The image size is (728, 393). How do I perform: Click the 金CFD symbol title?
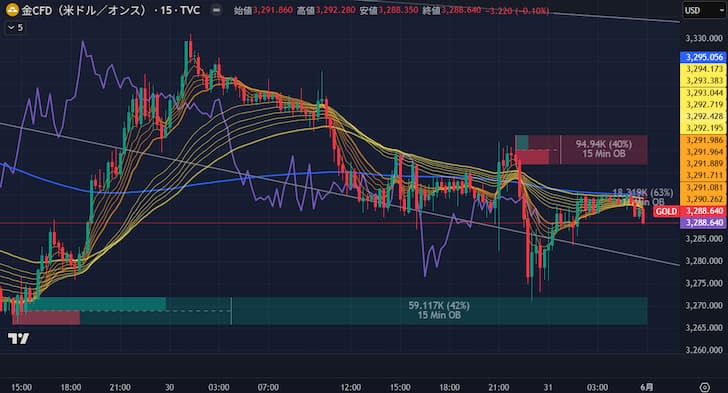point(84,10)
